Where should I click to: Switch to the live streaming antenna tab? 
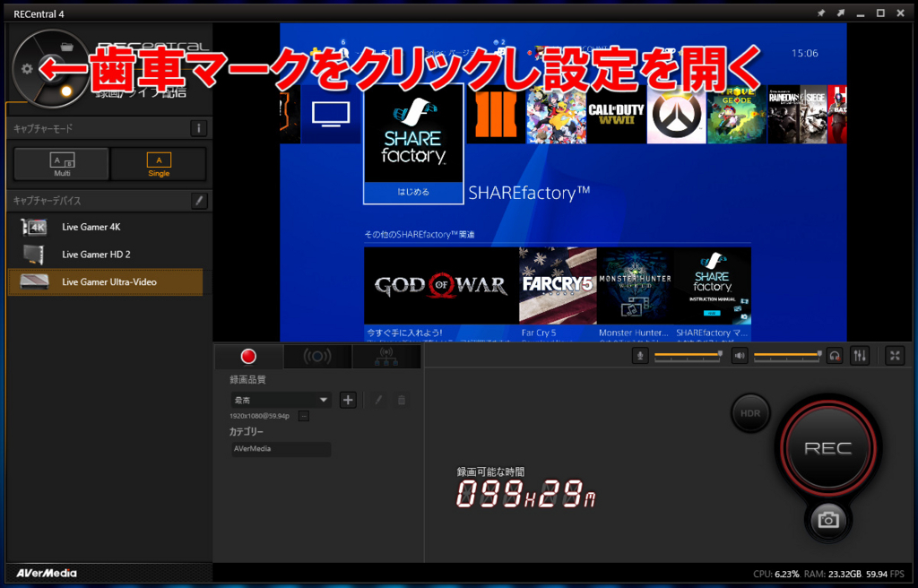pyautogui.click(x=318, y=356)
